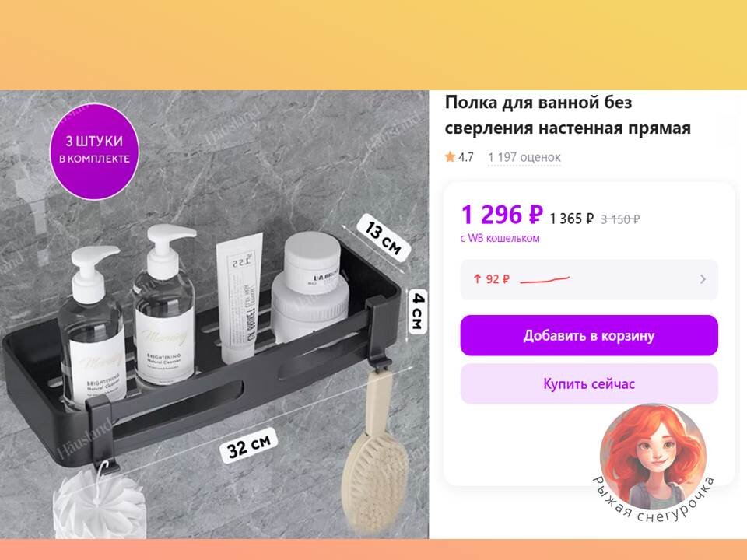Screen dimensions: 747x560
Task: Click Купить сейчас button
Action: tap(589, 383)
